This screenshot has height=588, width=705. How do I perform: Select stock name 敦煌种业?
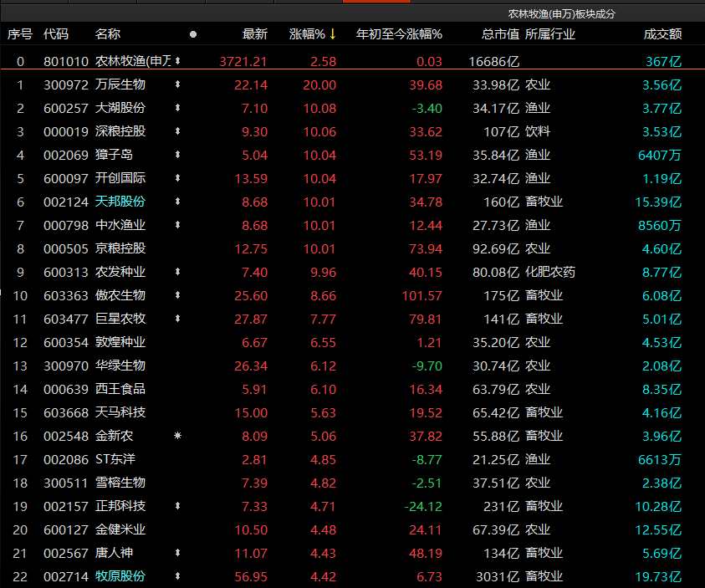tap(120, 342)
